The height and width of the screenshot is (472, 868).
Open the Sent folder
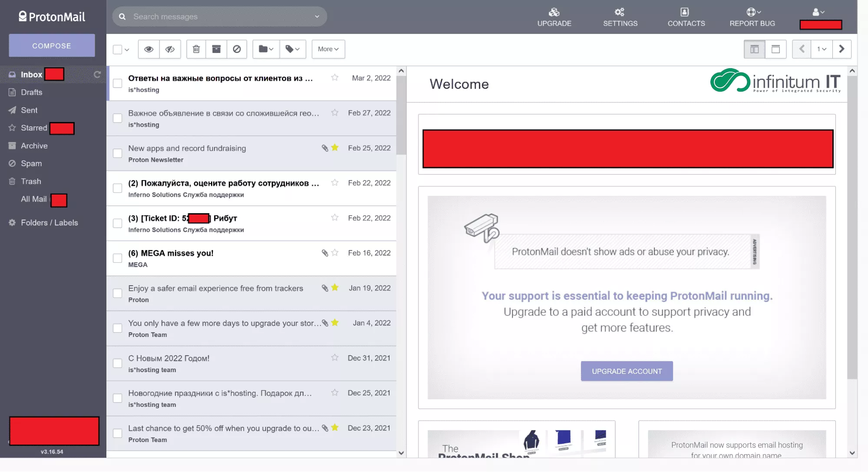click(29, 110)
